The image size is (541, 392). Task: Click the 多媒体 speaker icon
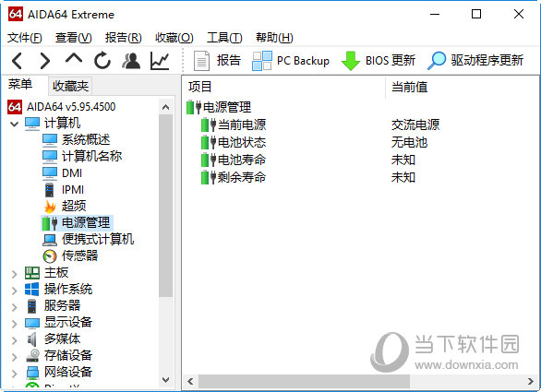31,339
